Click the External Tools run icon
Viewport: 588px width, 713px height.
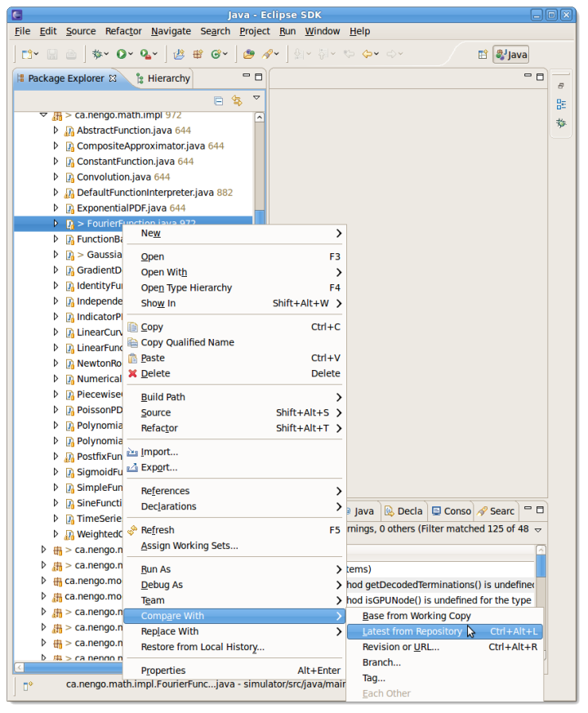click(x=145, y=54)
